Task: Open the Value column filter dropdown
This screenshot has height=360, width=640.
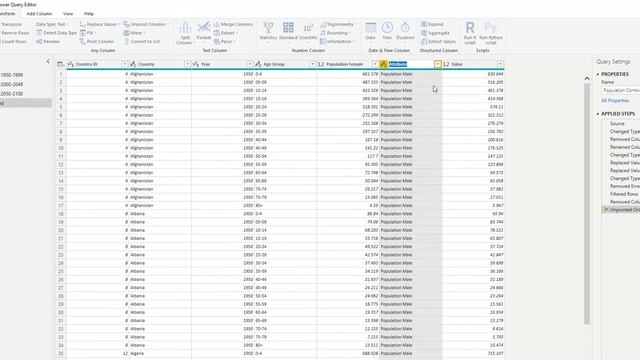Action: point(500,64)
